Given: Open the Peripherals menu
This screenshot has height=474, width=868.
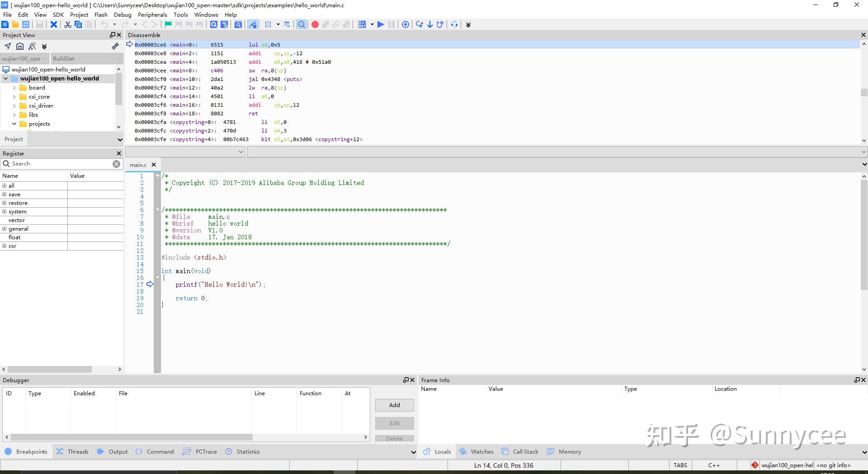Looking at the screenshot, I should click(152, 14).
